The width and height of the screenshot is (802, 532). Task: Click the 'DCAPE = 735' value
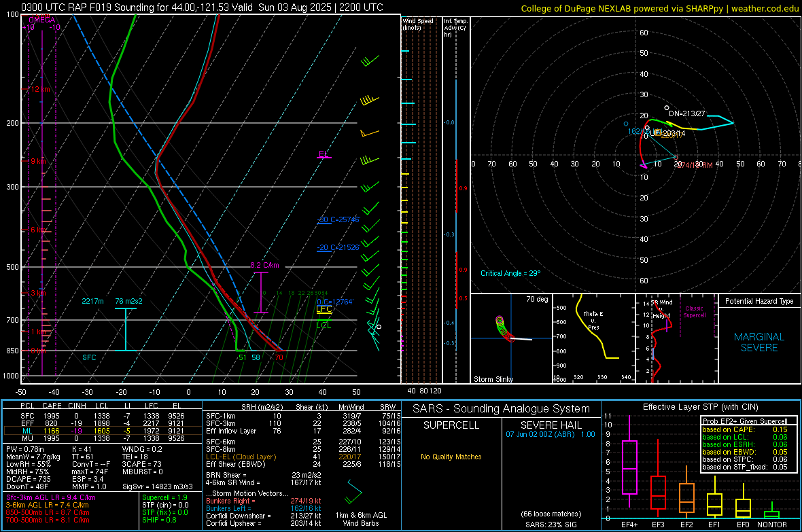[x=29, y=479]
